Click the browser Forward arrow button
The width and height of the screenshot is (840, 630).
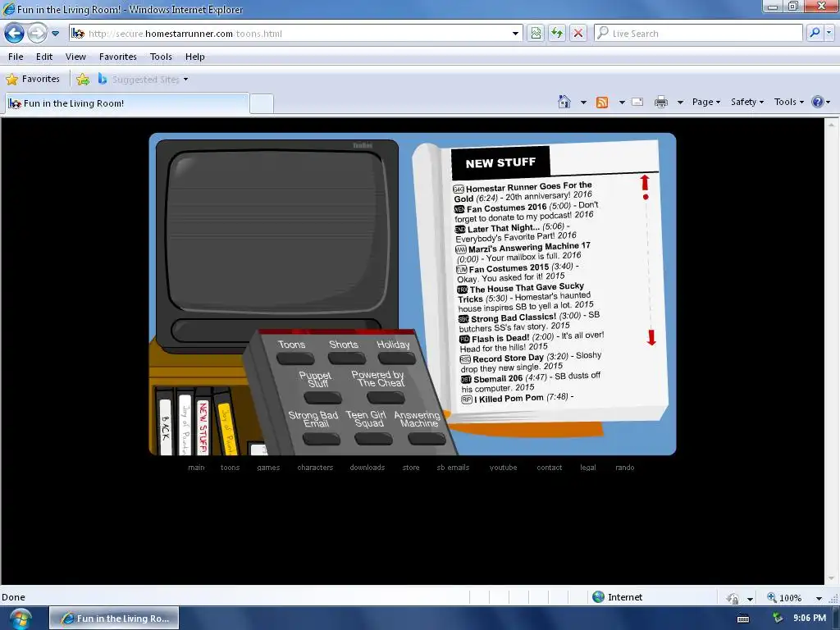(37, 33)
